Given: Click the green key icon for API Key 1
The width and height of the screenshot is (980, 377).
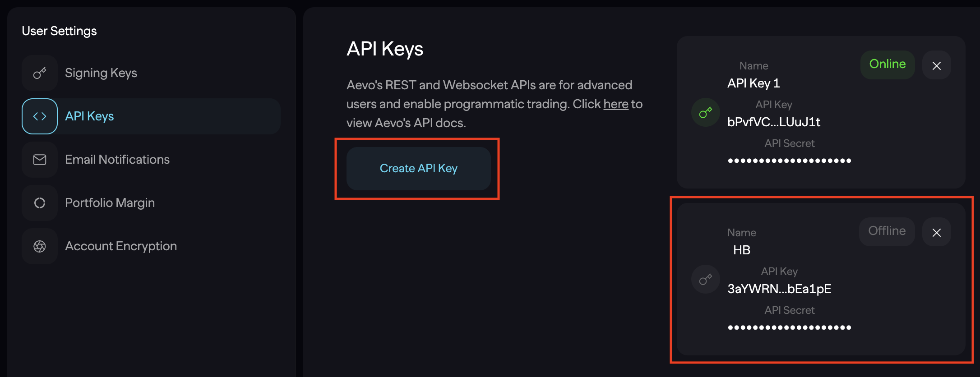Looking at the screenshot, I should click(x=705, y=112).
